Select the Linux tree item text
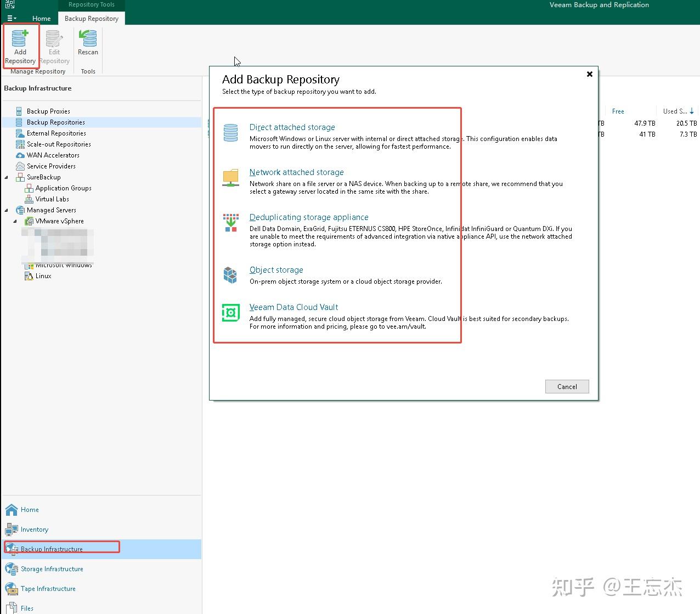700x614 pixels. (x=43, y=276)
